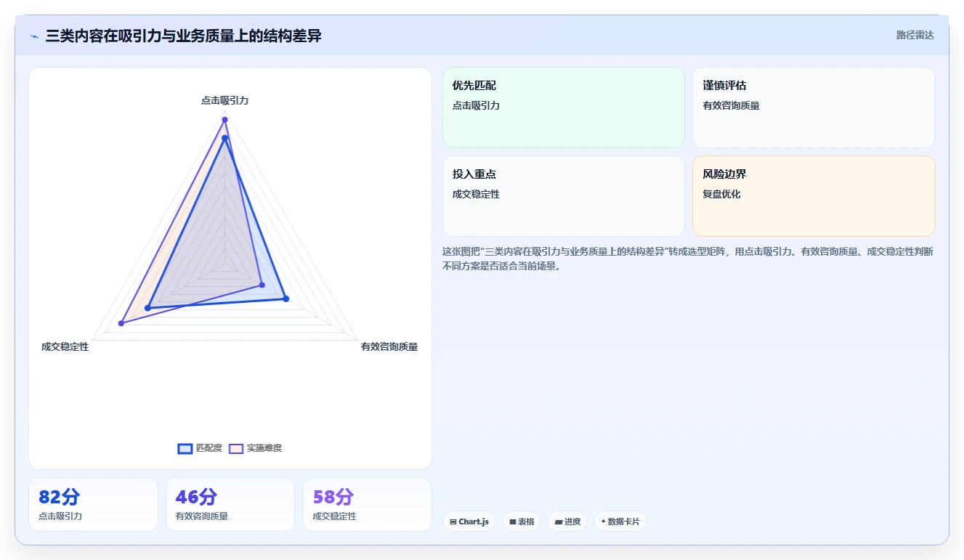Open the 谨慎评估 card
This screenshot has width=964, height=560.
pos(814,107)
